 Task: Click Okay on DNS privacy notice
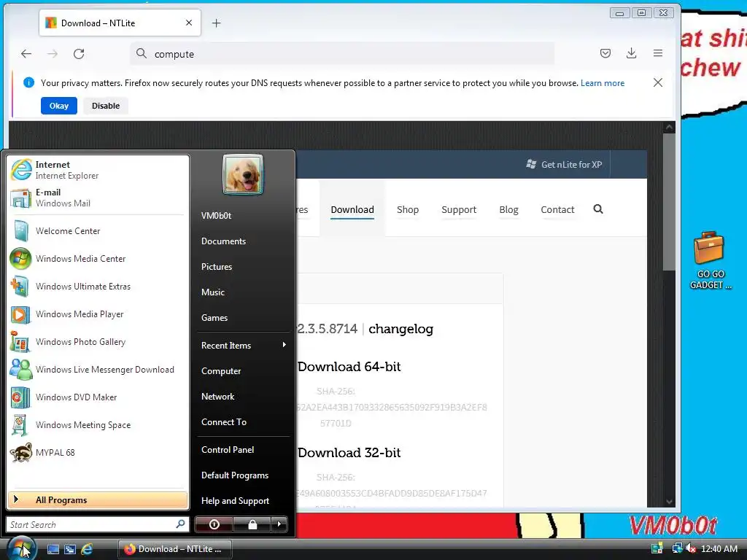tap(59, 106)
